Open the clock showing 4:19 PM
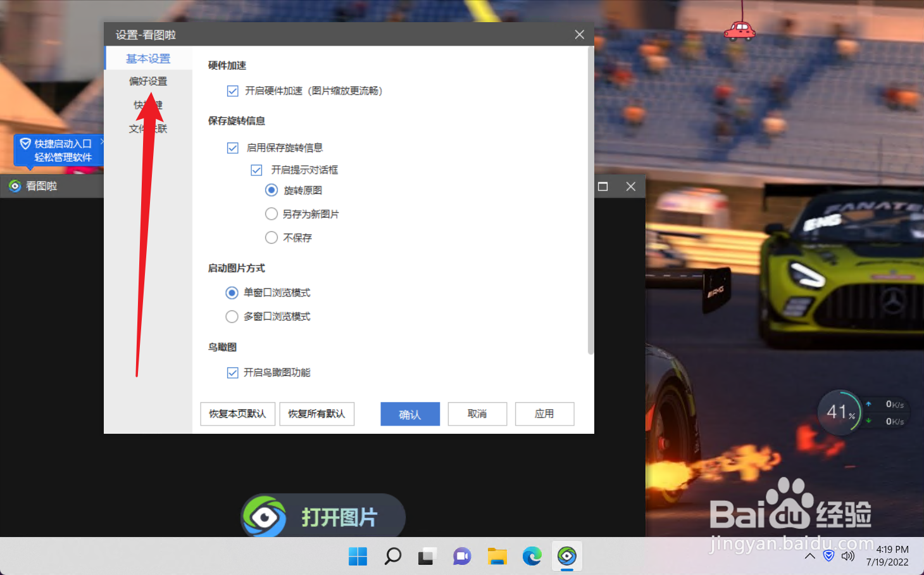This screenshot has height=575, width=924. pyautogui.click(x=888, y=556)
